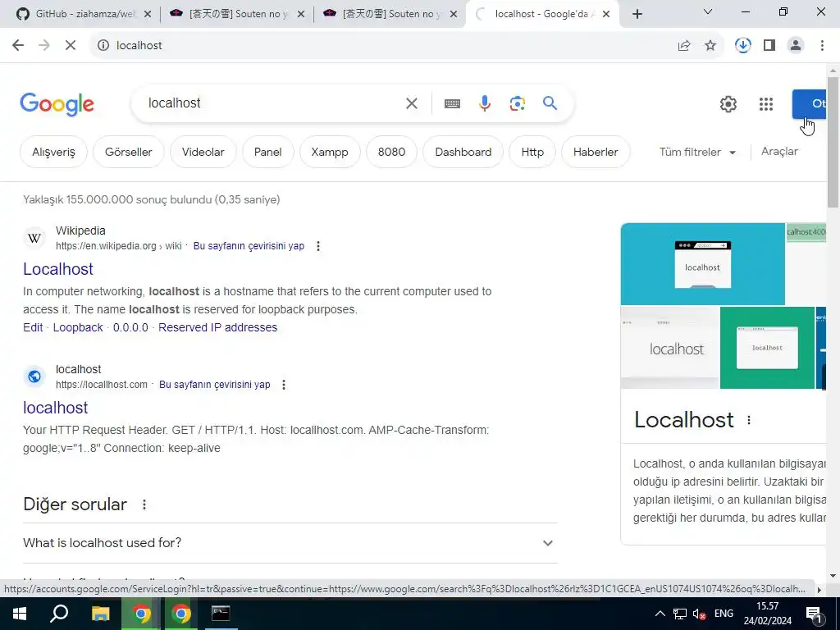Translate the Wikipedia page via Bu sayfanın çevirisini yap
The image size is (840, 630).
coord(249,246)
